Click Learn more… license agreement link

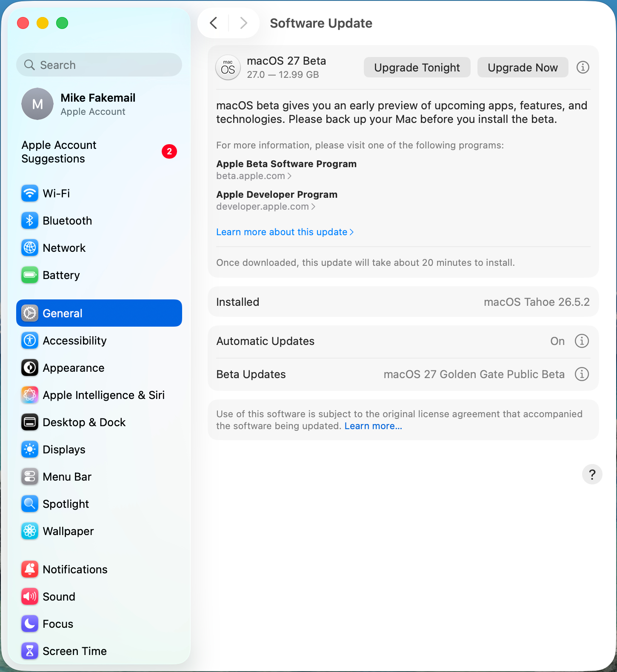tap(373, 426)
